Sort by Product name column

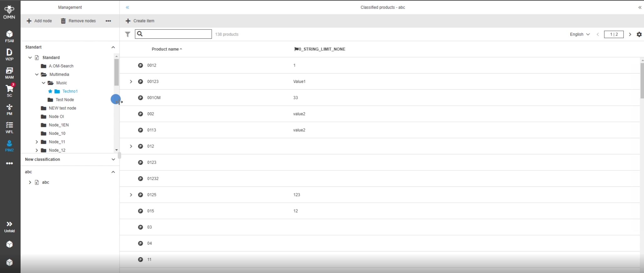coord(167,49)
